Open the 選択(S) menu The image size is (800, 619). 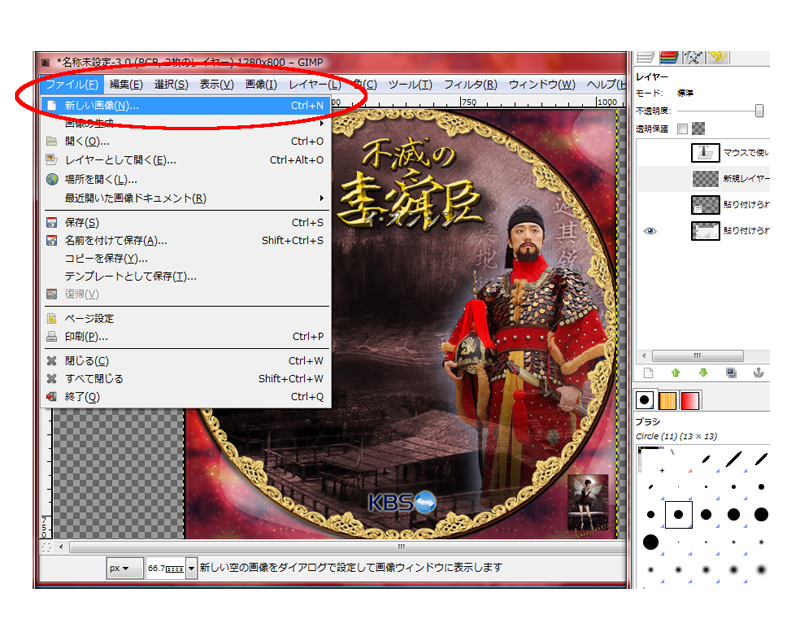[x=171, y=84]
